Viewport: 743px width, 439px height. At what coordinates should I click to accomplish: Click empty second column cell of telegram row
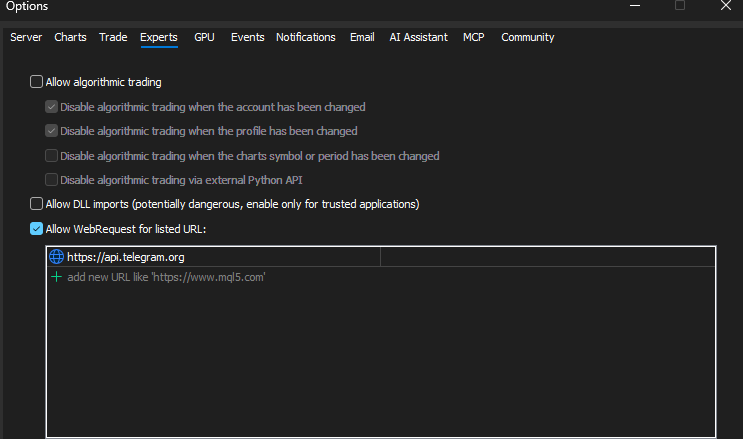[547, 256]
